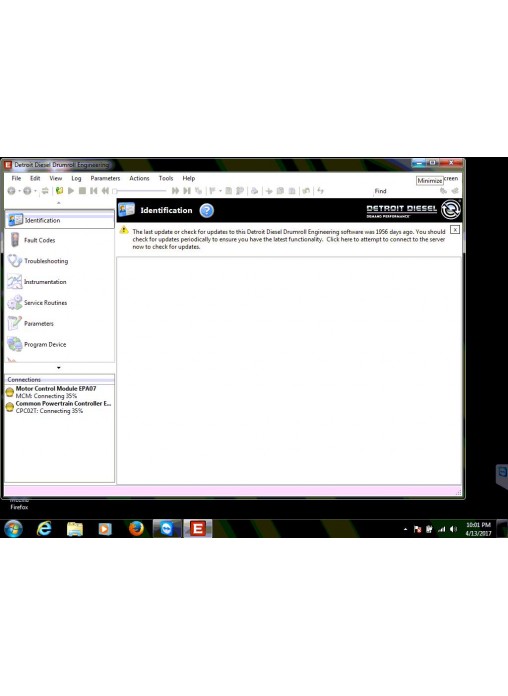The width and height of the screenshot is (508, 696).
Task: Launch Firefox from the taskbar
Action: [x=136, y=529]
